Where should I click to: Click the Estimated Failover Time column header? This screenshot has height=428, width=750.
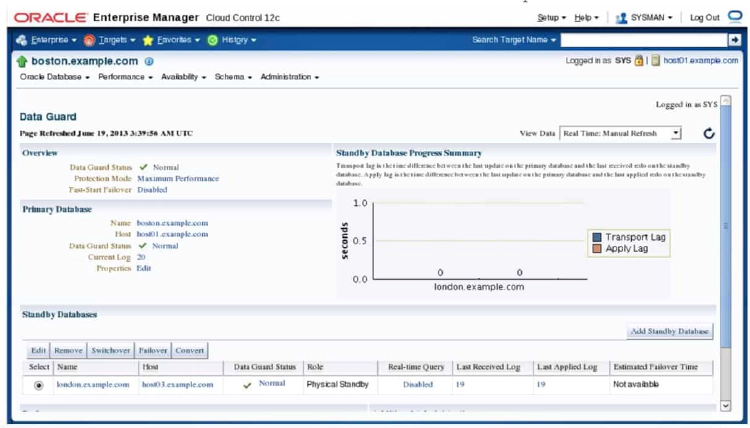click(x=661, y=367)
